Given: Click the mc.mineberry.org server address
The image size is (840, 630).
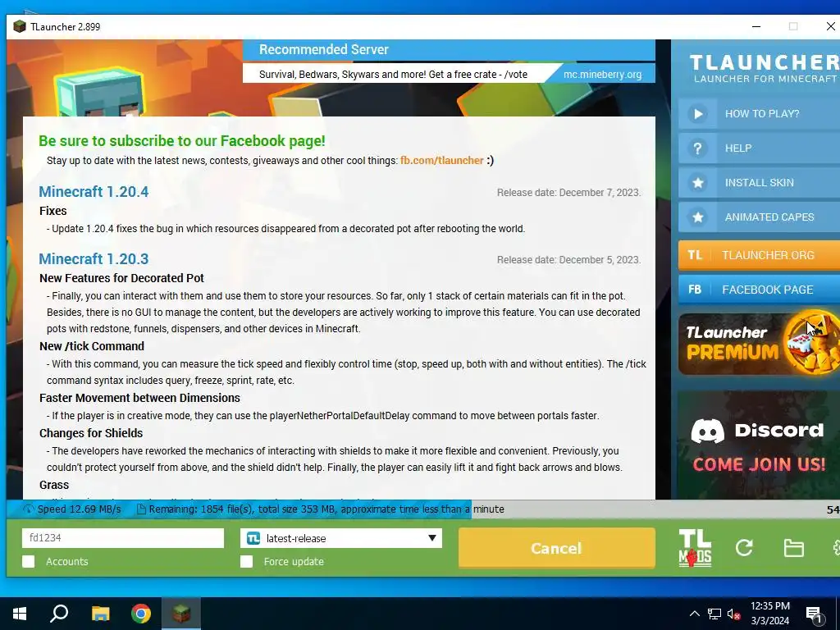Looking at the screenshot, I should (602, 75).
